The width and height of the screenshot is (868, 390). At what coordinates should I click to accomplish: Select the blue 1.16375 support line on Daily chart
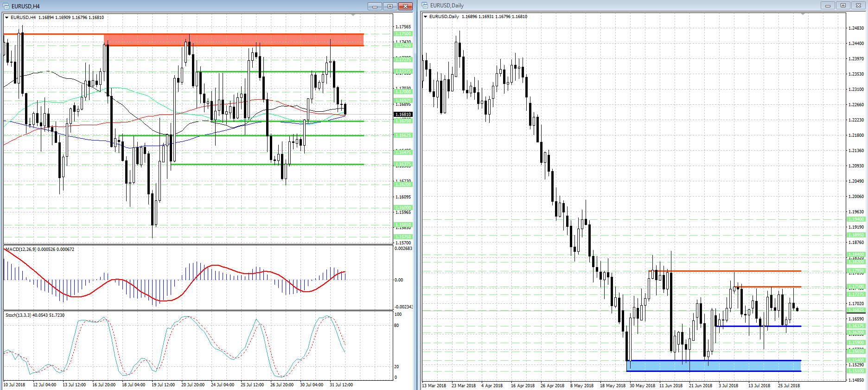(759, 326)
